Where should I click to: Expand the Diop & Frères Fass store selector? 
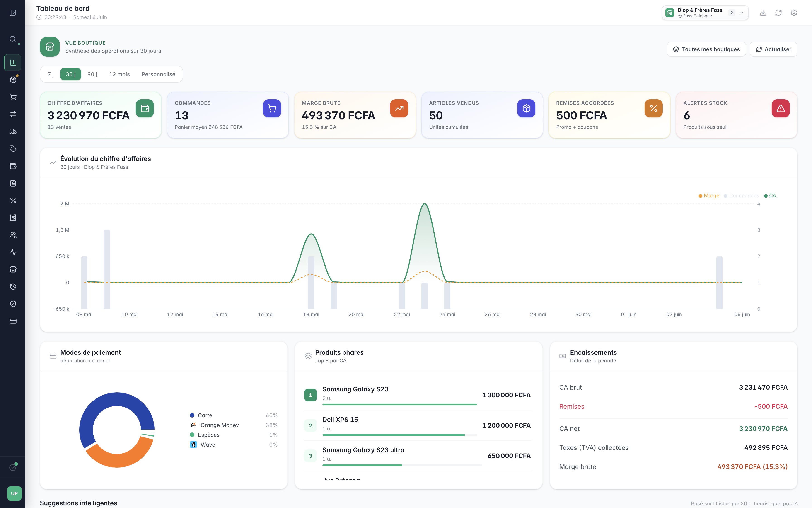[x=705, y=13]
